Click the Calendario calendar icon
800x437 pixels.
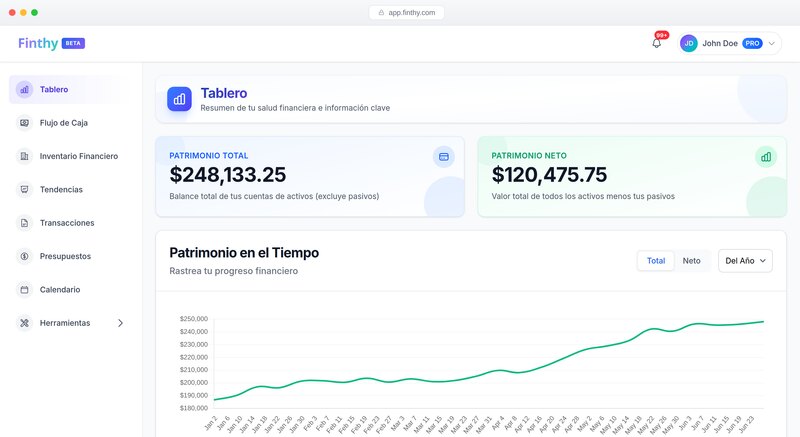pos(24,290)
